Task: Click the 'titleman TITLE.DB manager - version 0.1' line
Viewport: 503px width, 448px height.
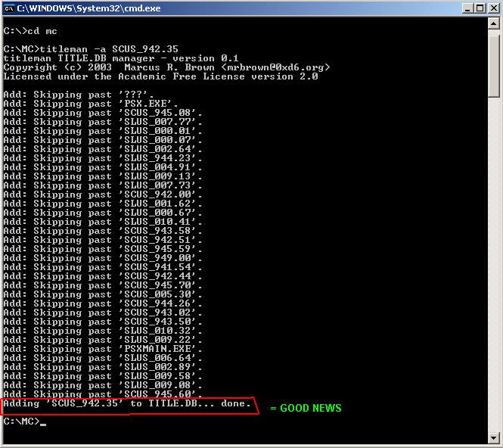Action: point(120,58)
